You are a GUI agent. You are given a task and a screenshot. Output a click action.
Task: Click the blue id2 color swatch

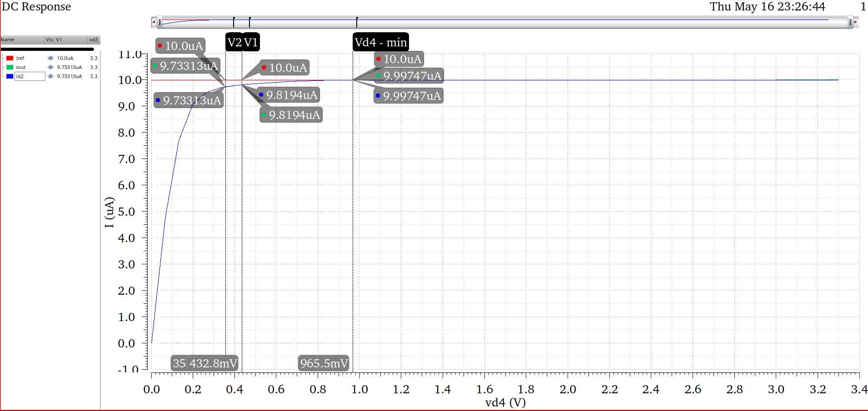coord(10,76)
